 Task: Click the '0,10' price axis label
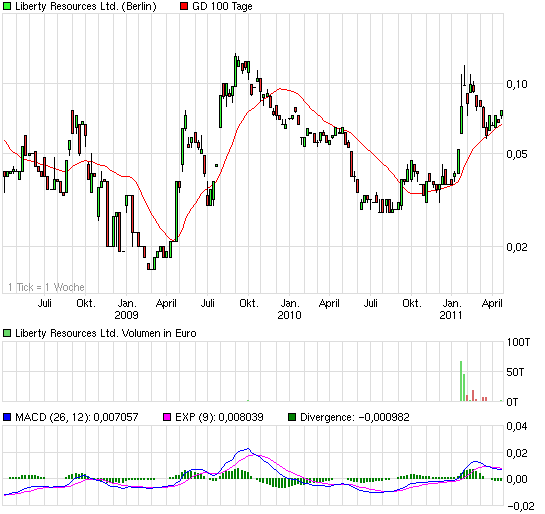click(x=517, y=84)
